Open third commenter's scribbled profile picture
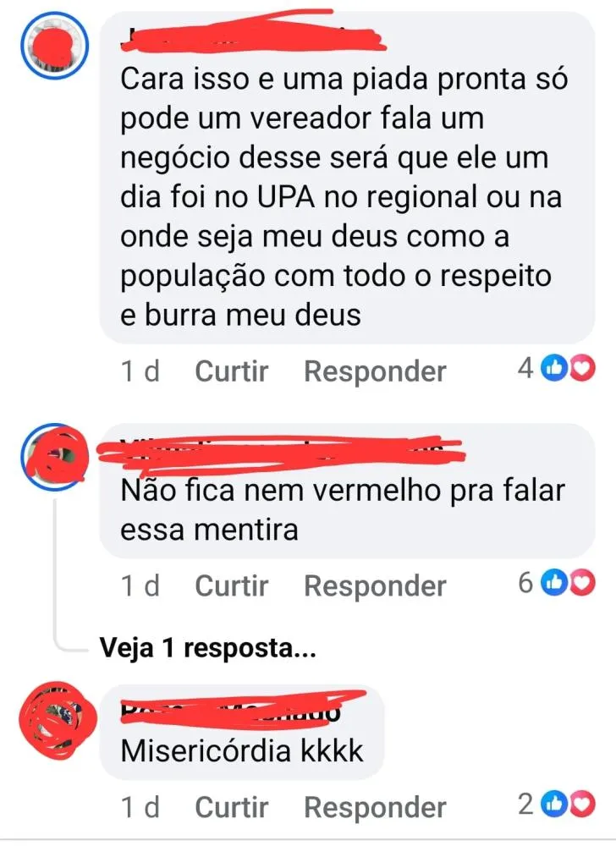 click(x=58, y=720)
